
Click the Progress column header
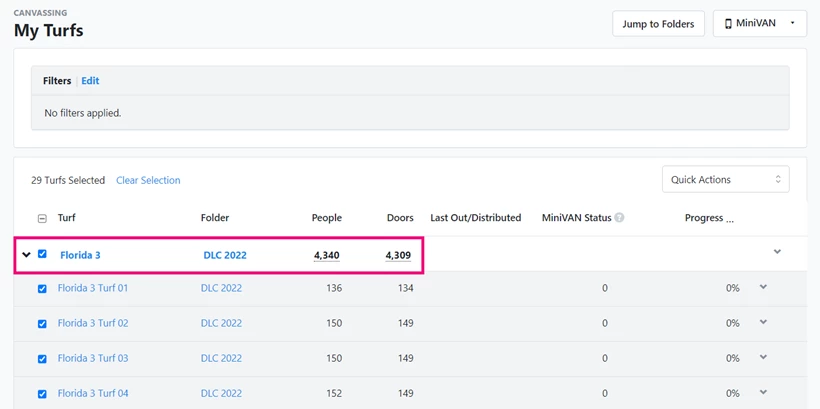point(709,218)
